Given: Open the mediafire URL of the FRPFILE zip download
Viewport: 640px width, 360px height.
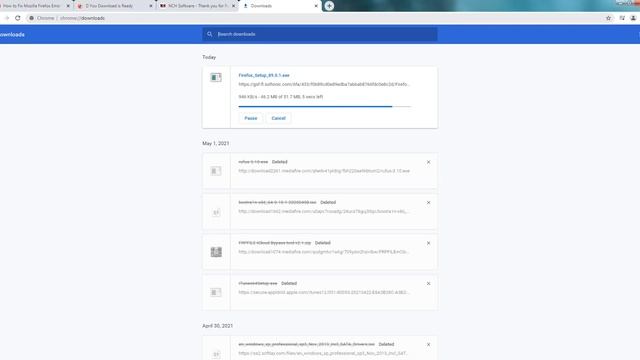Looking at the screenshot, I should (324, 252).
